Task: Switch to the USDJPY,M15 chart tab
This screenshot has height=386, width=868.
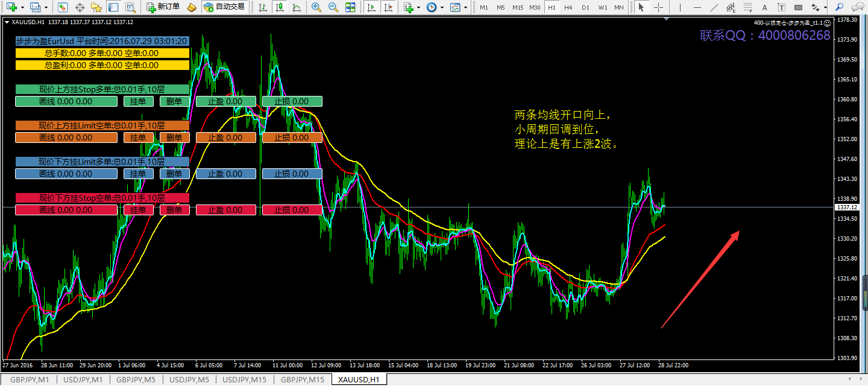Action: pyautogui.click(x=245, y=379)
